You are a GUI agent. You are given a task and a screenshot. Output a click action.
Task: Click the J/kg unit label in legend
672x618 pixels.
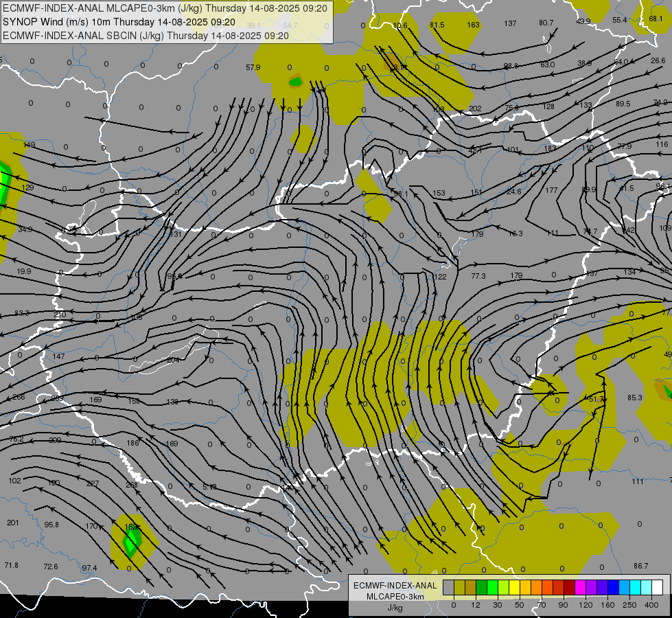395,608
